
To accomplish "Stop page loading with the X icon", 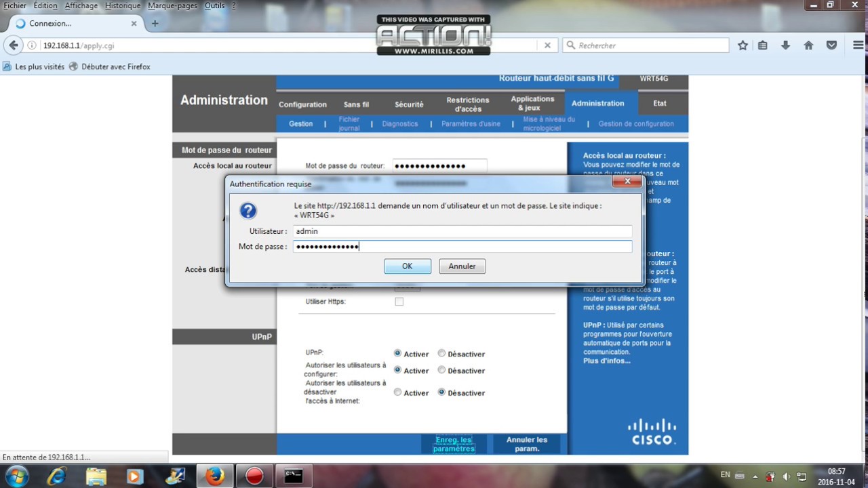I will pyautogui.click(x=547, y=45).
